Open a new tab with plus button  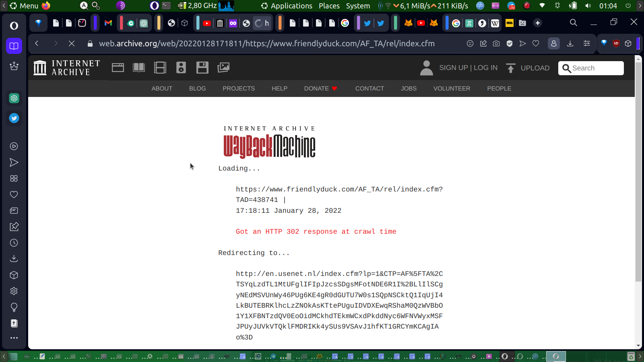(x=538, y=23)
